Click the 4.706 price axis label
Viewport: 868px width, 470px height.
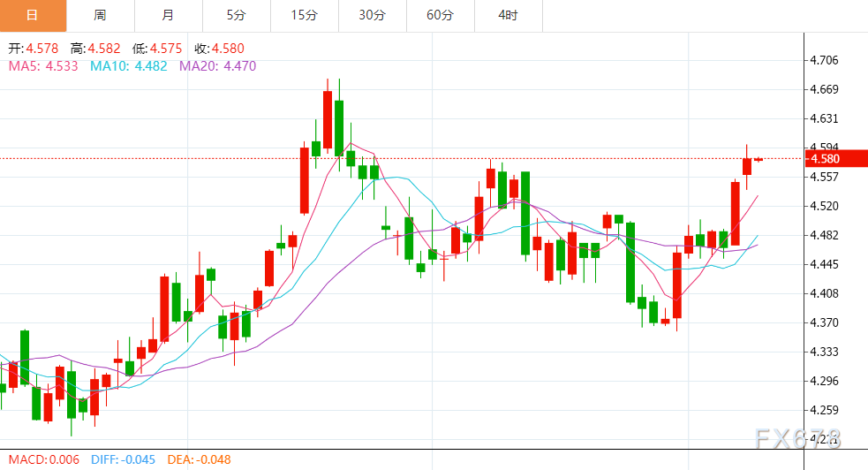tap(824, 60)
